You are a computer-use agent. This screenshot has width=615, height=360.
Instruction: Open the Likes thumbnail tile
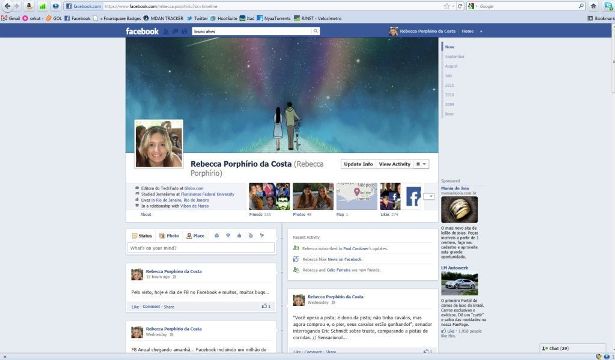pyautogui.click(x=400, y=196)
